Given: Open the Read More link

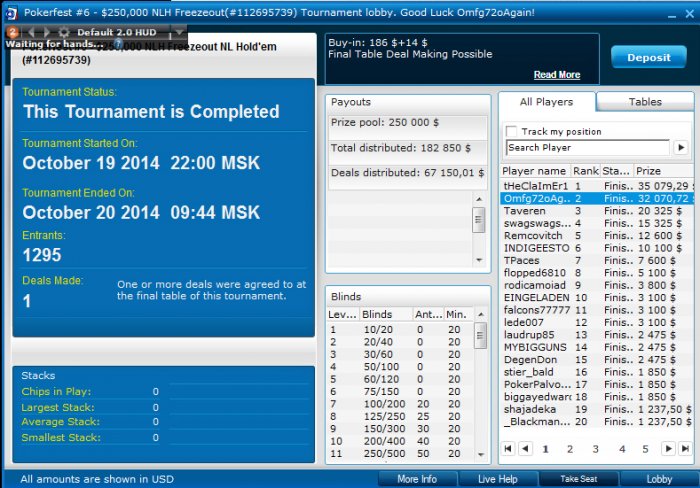Looking at the screenshot, I should tap(557, 75).
